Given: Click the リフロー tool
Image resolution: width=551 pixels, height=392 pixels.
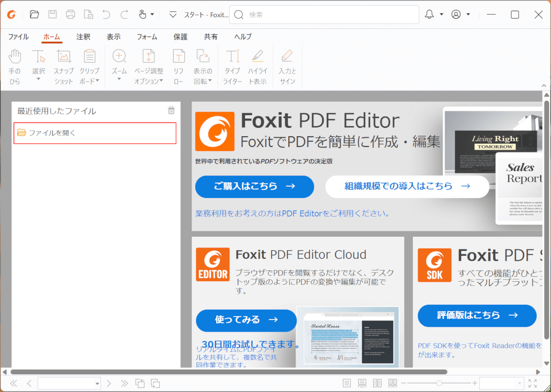Looking at the screenshot, I should click(178, 67).
